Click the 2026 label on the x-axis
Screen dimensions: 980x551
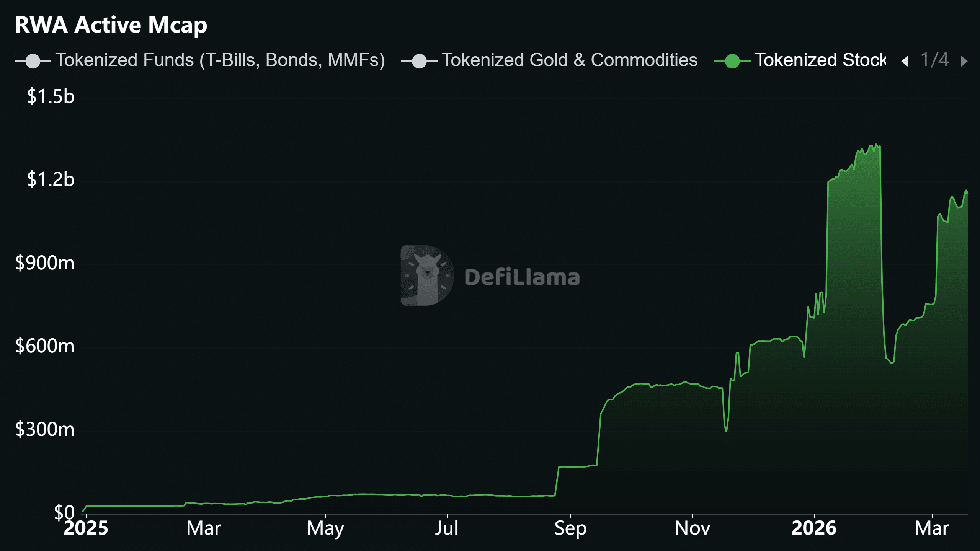coord(814,528)
